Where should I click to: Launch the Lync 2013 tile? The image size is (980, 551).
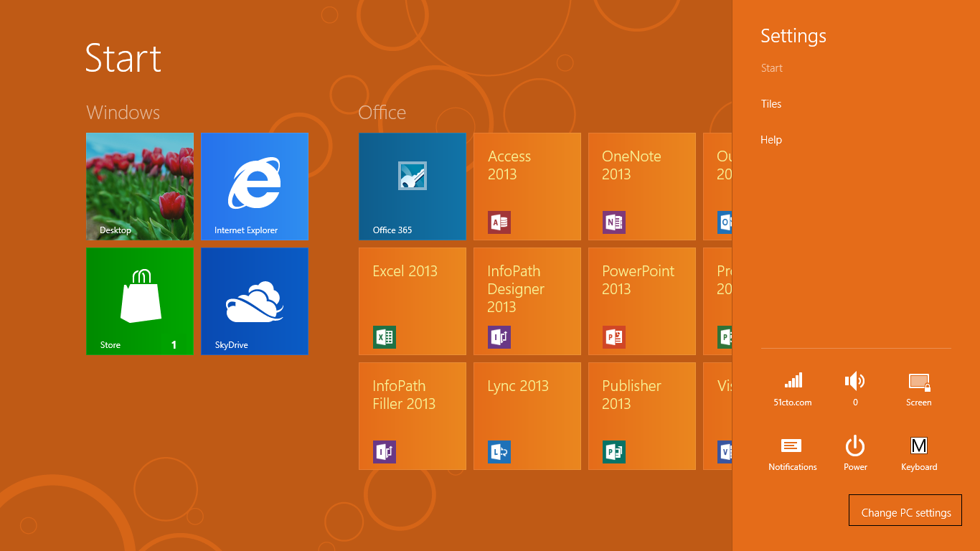[x=527, y=416]
